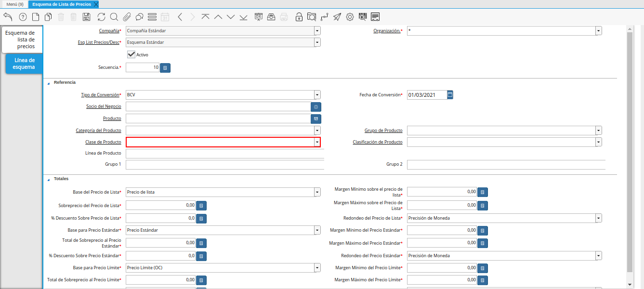Open the help question mark icon
Viewport: 644px width, 289px height.
pos(23,17)
